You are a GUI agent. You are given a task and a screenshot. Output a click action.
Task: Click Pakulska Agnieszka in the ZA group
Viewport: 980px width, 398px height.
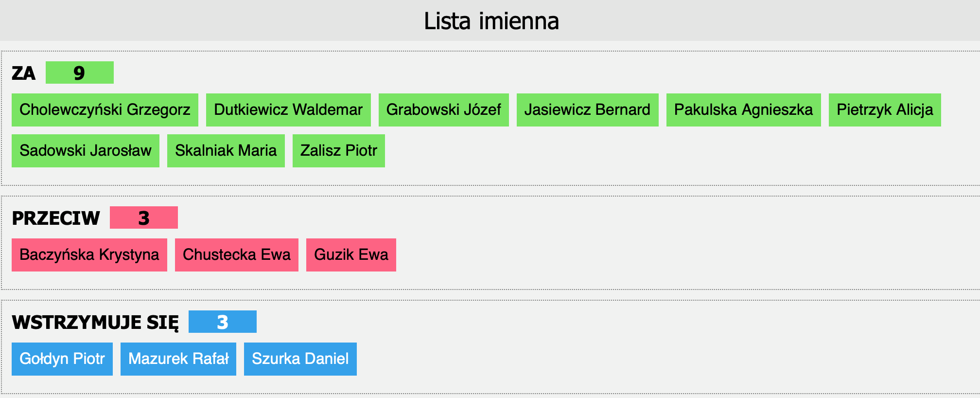(744, 110)
